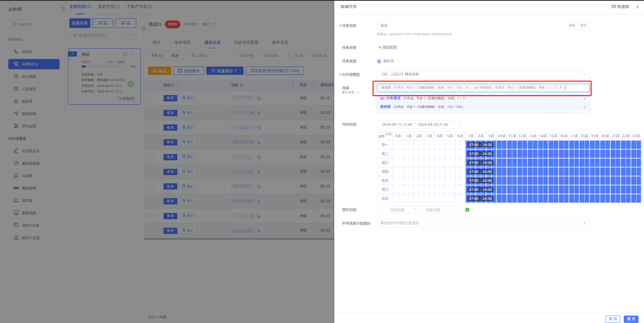The image size is (644, 323).
Task: Click the 周一 07:00 - 24:00 time bar
Action: [480, 145]
